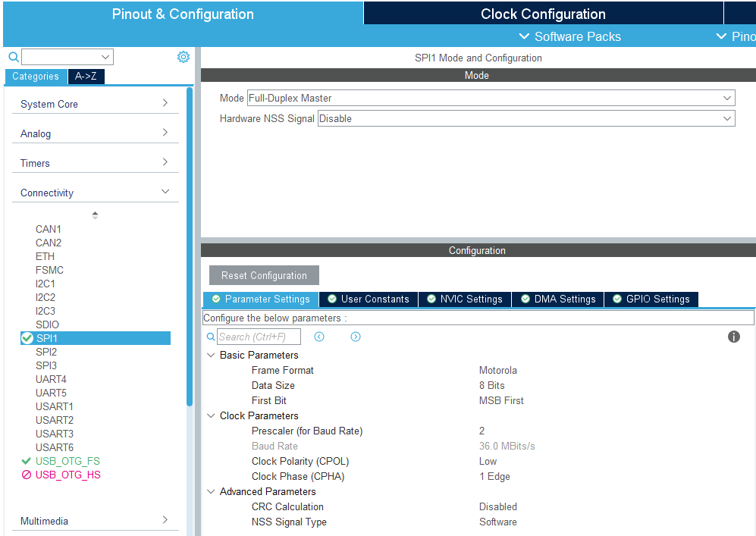Open the peripheral search combo box
The image size is (756, 536).
[67, 57]
